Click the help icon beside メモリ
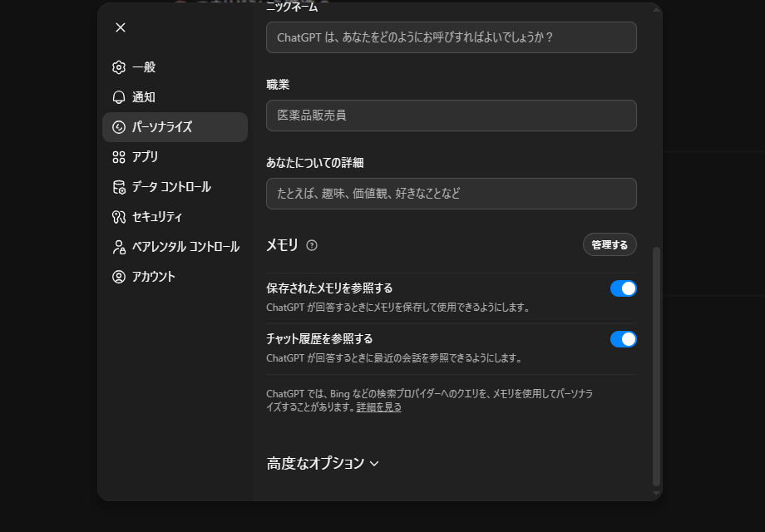The width and height of the screenshot is (765, 532). (312, 245)
